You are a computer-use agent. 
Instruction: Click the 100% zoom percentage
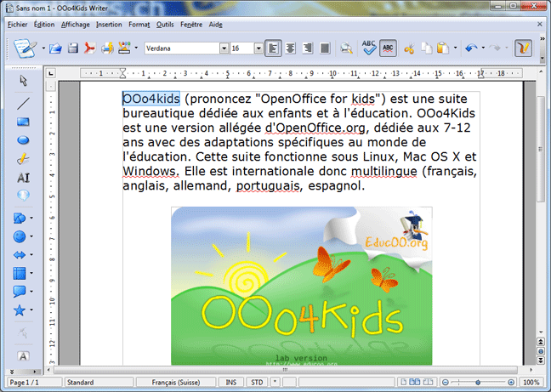click(x=531, y=382)
